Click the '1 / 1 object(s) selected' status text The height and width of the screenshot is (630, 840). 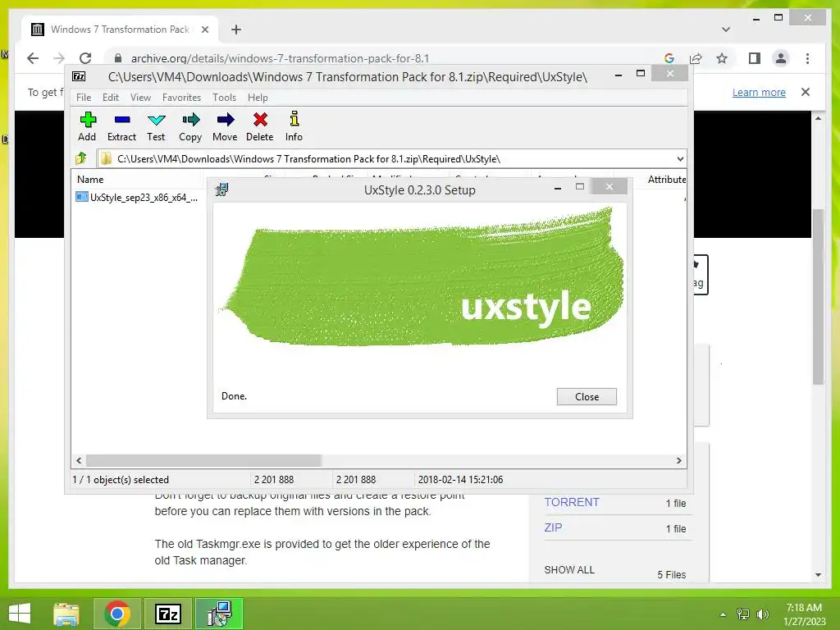click(121, 479)
